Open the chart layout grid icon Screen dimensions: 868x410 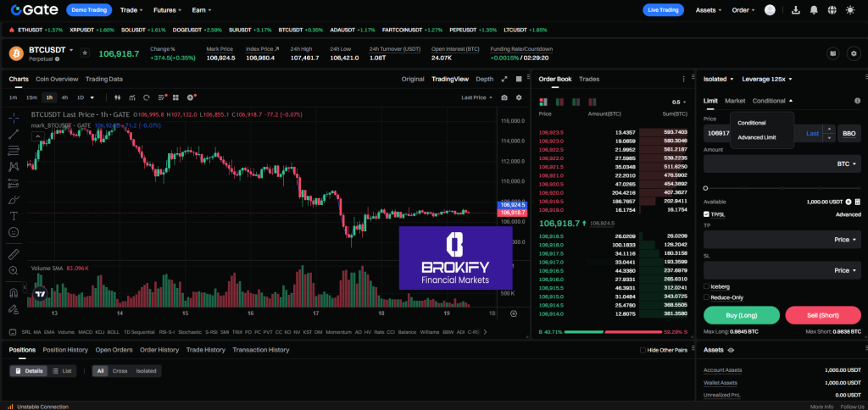tap(175, 97)
